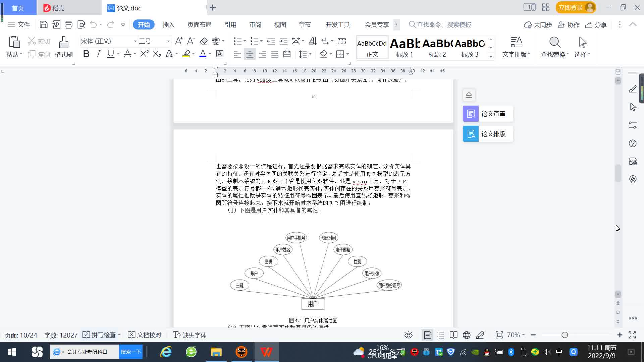This screenshot has width=644, height=362.
Task: Click the pen tool in right sidebar
Action: (x=633, y=89)
